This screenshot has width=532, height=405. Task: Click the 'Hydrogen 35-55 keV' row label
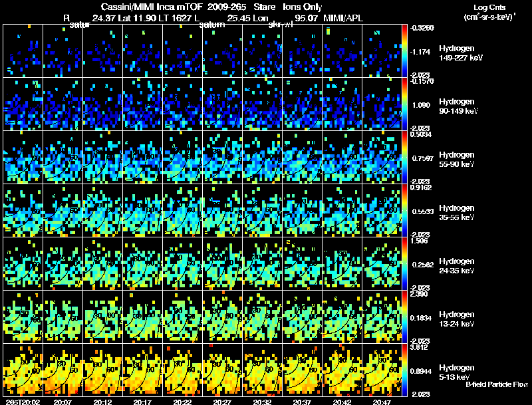coord(457,213)
